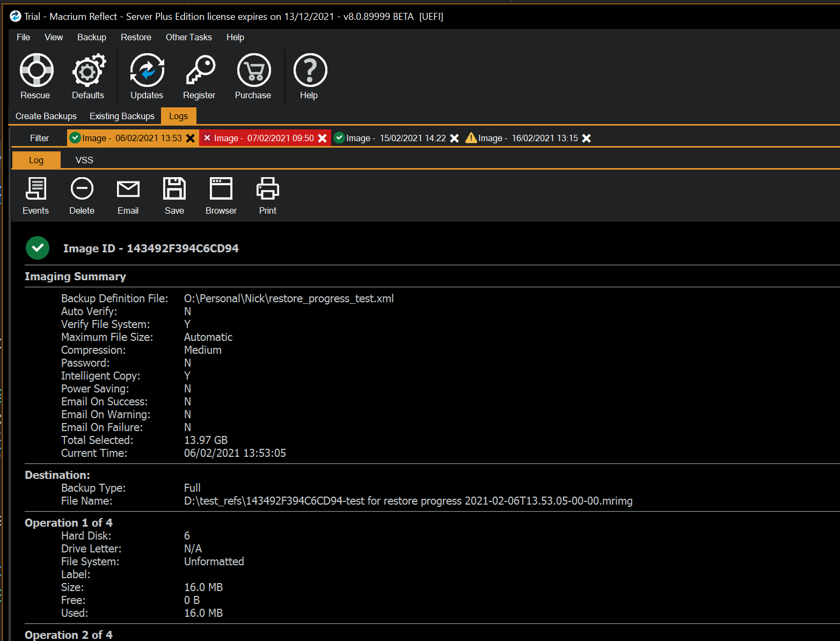Close the Image 06/02/2021 13:53 tab
The height and width of the screenshot is (641, 840).
tap(191, 138)
